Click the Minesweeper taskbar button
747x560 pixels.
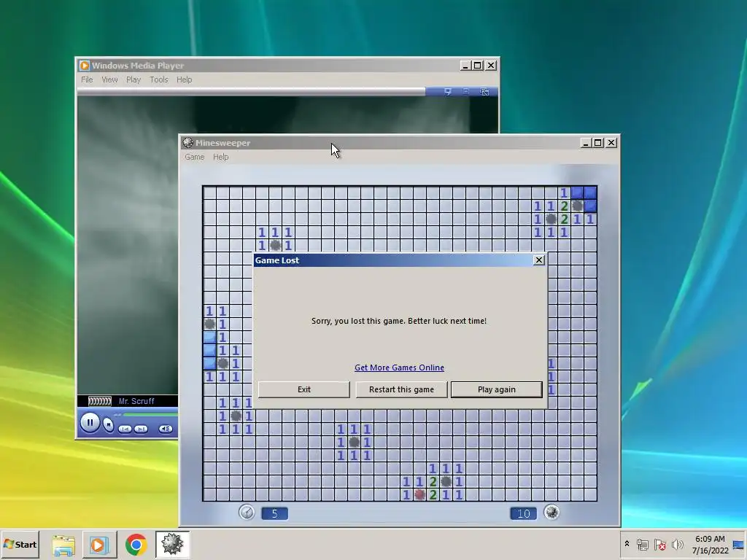pyautogui.click(x=172, y=545)
